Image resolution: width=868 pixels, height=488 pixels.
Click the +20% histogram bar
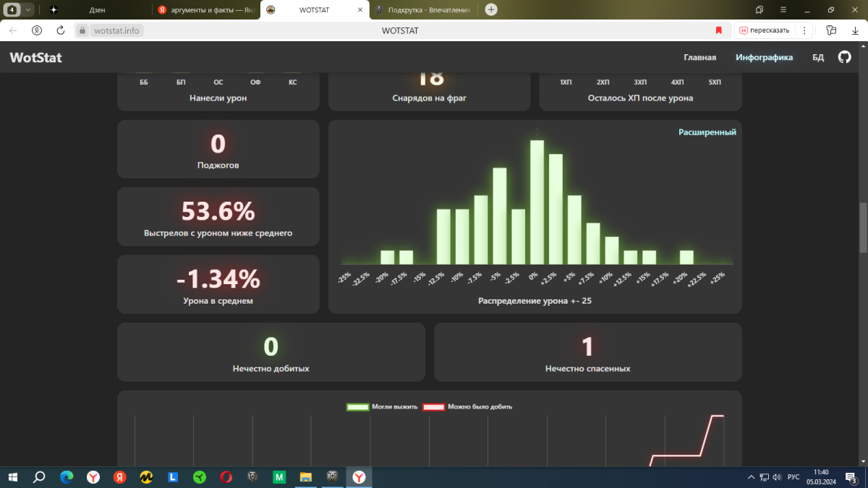pyautogui.click(x=686, y=257)
